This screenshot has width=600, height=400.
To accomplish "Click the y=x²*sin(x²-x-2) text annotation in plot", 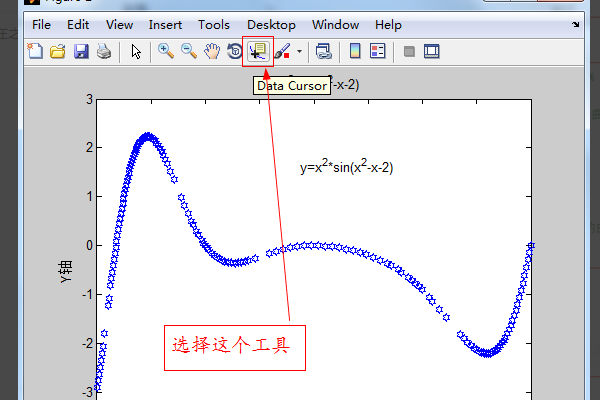I will click(347, 167).
